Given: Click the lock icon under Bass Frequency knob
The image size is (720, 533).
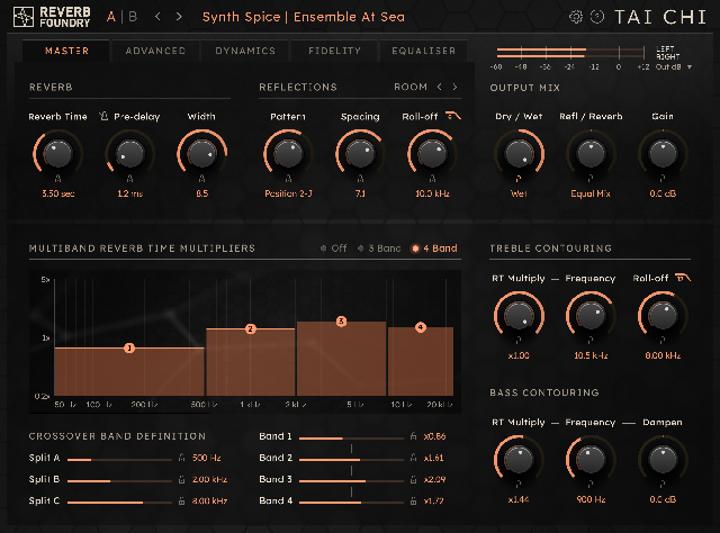Looking at the screenshot, I should [591, 484].
